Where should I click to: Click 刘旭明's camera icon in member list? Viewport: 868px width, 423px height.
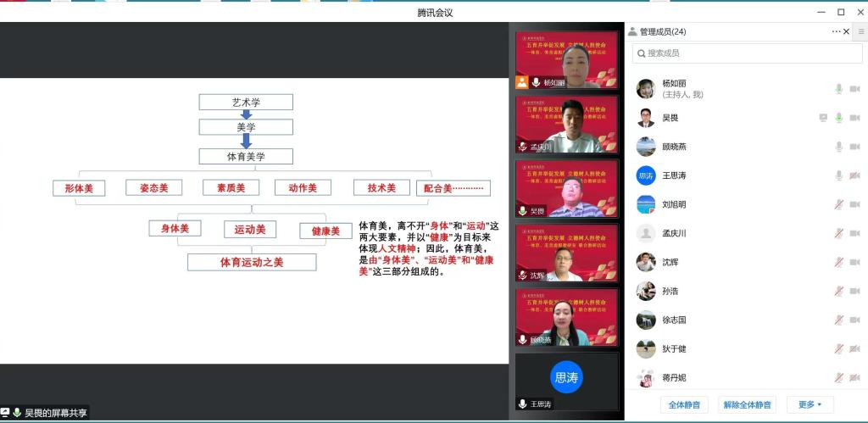(x=854, y=204)
